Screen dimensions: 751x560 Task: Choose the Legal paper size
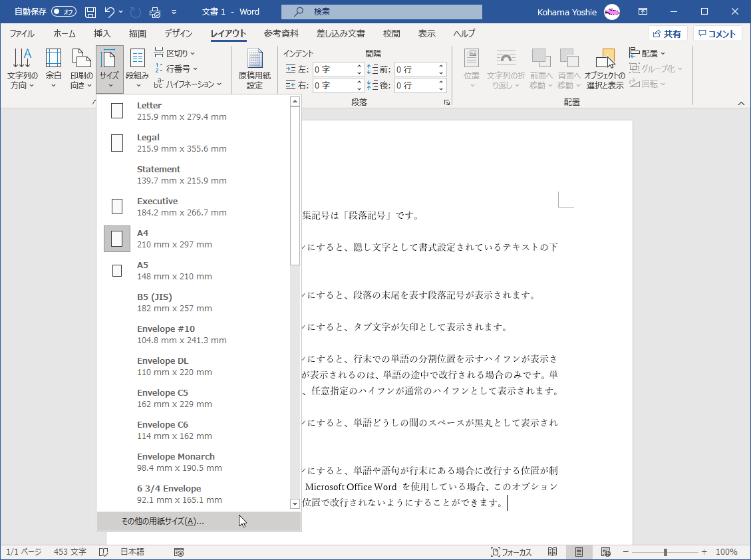[194, 143]
